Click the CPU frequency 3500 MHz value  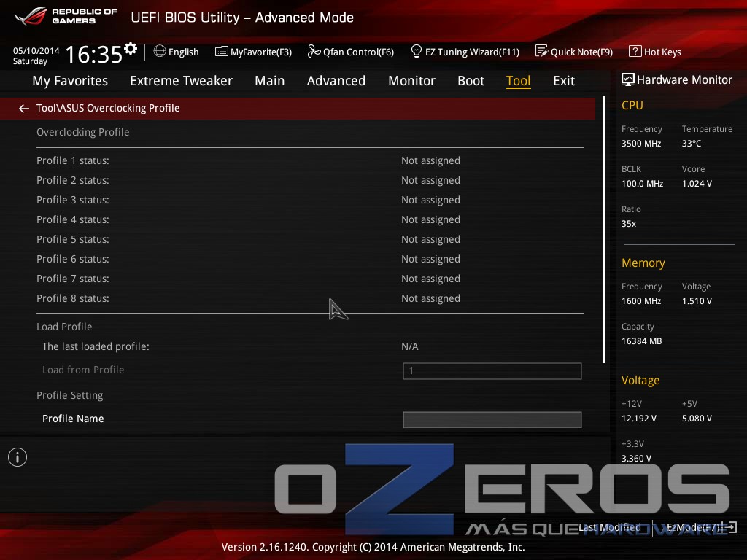(641, 144)
